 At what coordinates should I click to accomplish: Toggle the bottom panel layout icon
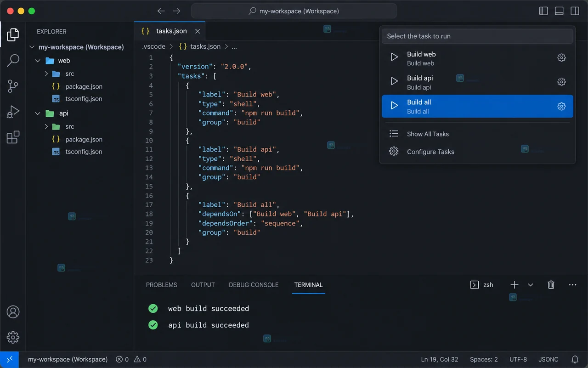point(559,11)
